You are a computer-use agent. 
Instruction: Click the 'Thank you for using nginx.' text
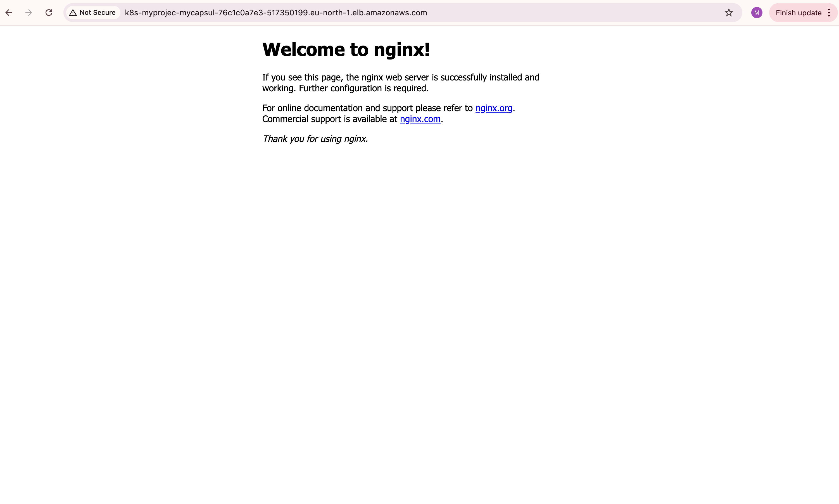point(315,139)
